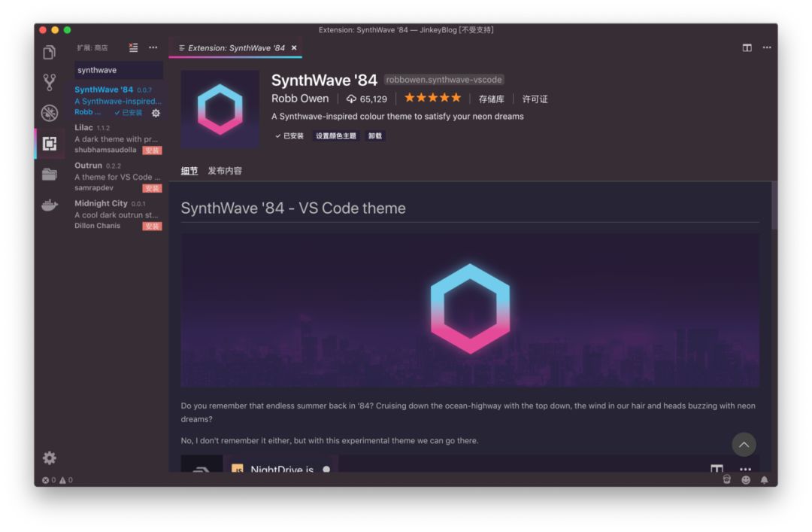Click the scroll-to-top arrow button

(x=744, y=445)
